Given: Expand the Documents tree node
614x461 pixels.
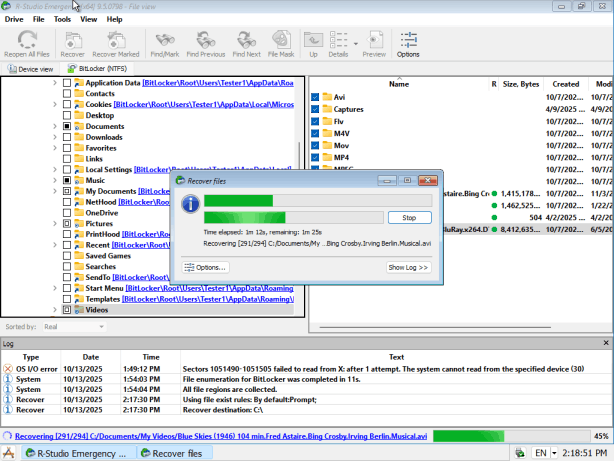Looking at the screenshot, I should tap(54, 127).
